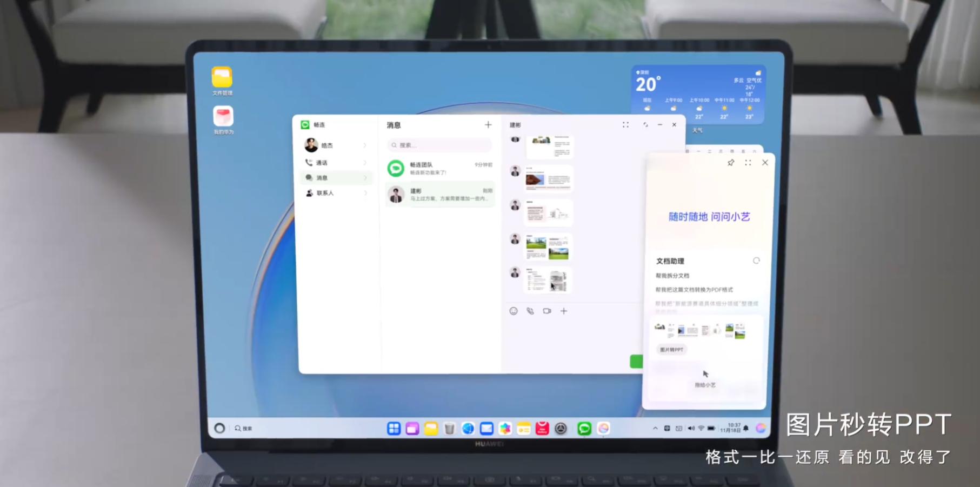Open the volume control in system tray
This screenshot has height=487, width=980.
[691, 428]
